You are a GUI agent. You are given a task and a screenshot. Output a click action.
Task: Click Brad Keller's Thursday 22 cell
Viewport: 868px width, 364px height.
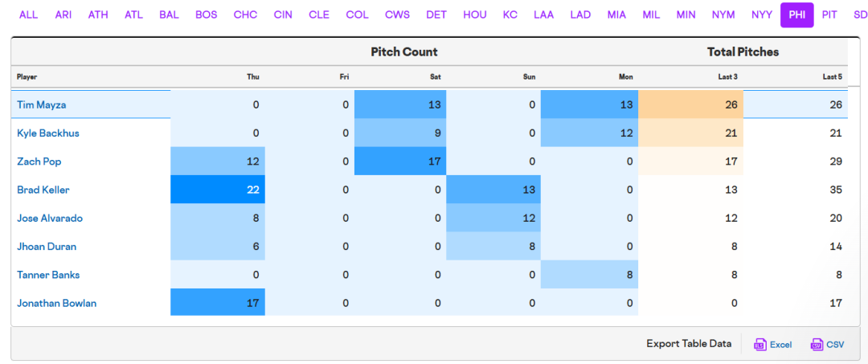tap(218, 190)
